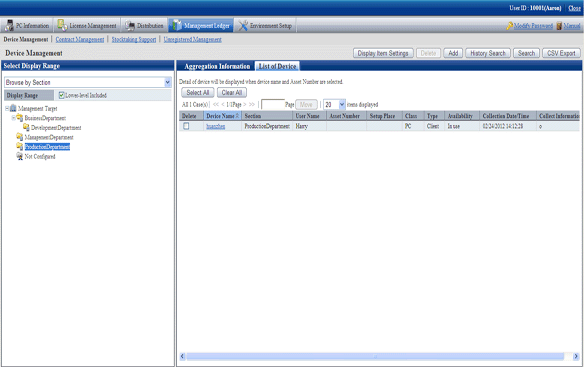
Task: Click the 'Harry' user name cell
Action: click(x=310, y=126)
